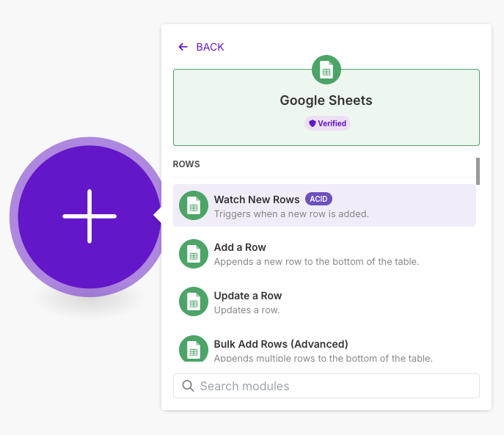
Task: Focus the Search modules input field
Action: 334,386
